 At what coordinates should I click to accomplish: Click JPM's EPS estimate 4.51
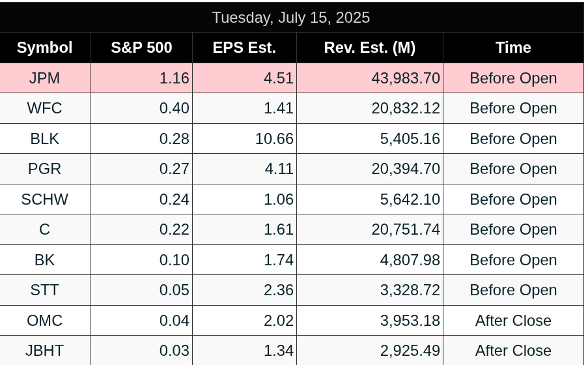[x=279, y=78]
